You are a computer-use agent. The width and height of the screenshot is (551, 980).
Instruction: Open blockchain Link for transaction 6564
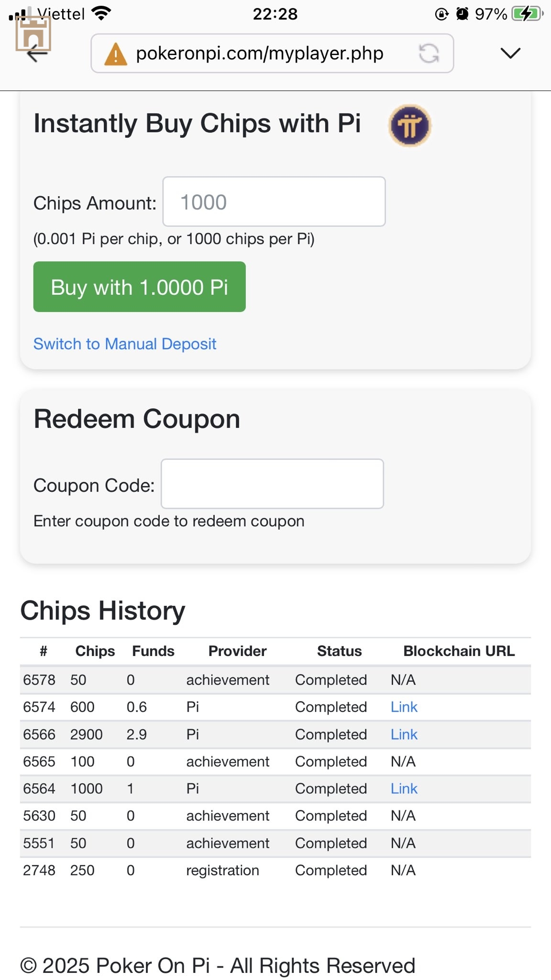tap(404, 788)
